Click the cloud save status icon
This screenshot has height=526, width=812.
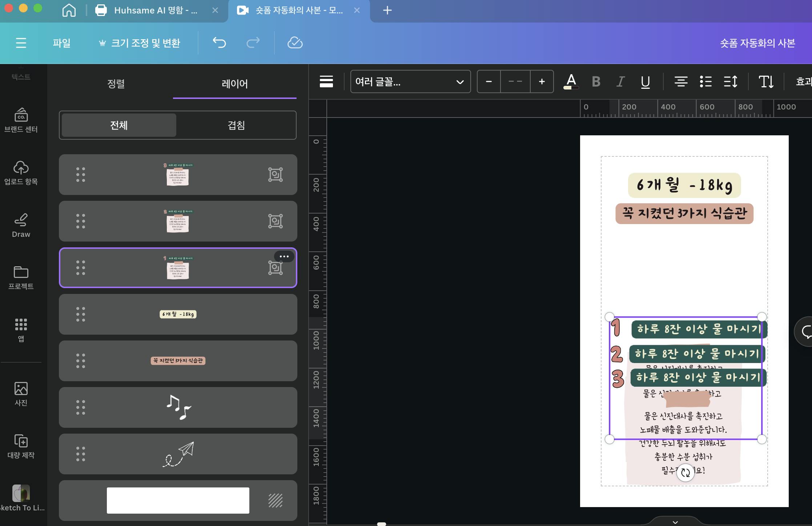coord(295,43)
